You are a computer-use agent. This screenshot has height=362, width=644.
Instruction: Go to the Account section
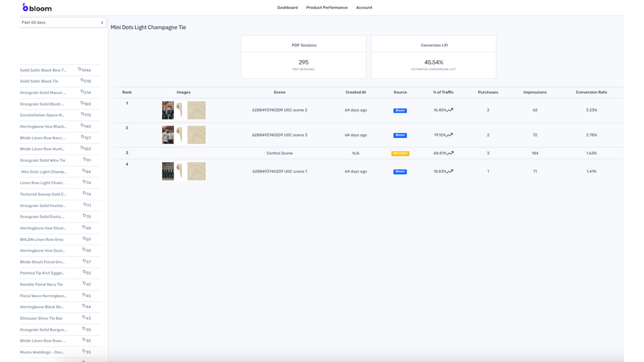click(x=364, y=8)
